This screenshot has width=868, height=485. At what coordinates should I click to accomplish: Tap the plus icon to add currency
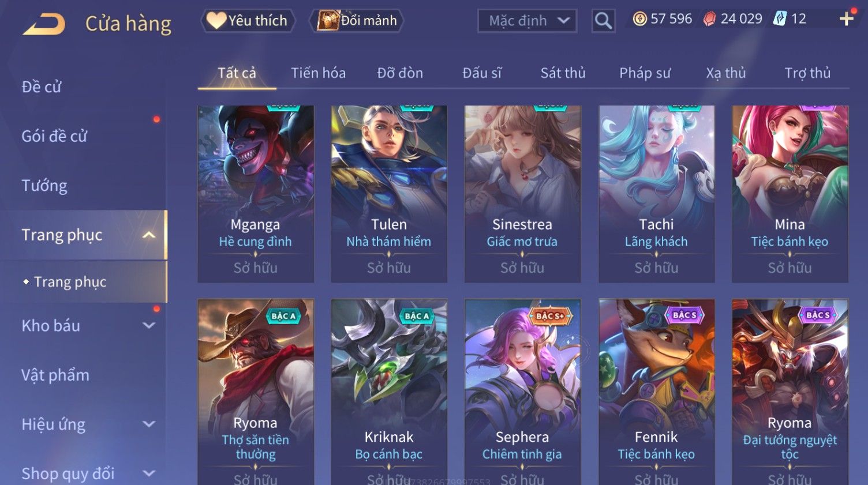(x=847, y=19)
